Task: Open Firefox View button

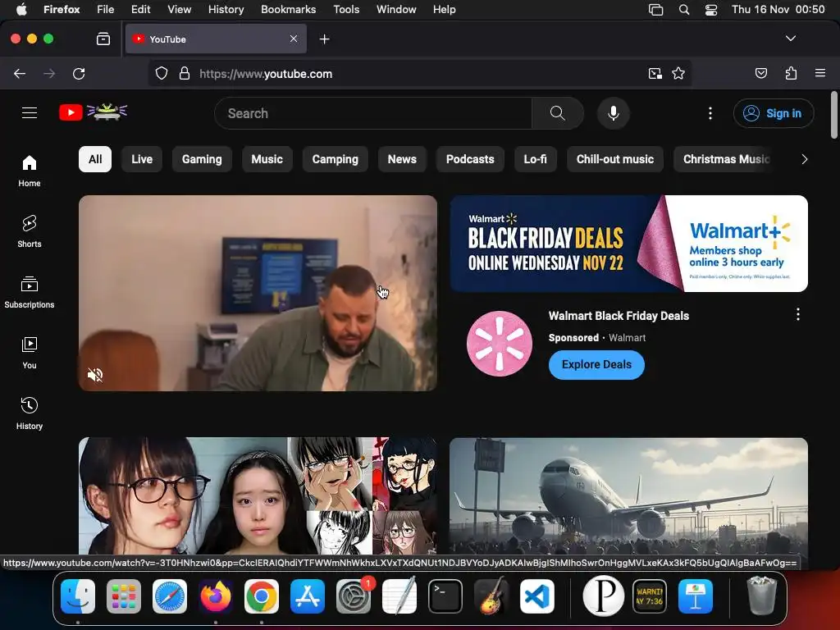Action: (x=103, y=39)
